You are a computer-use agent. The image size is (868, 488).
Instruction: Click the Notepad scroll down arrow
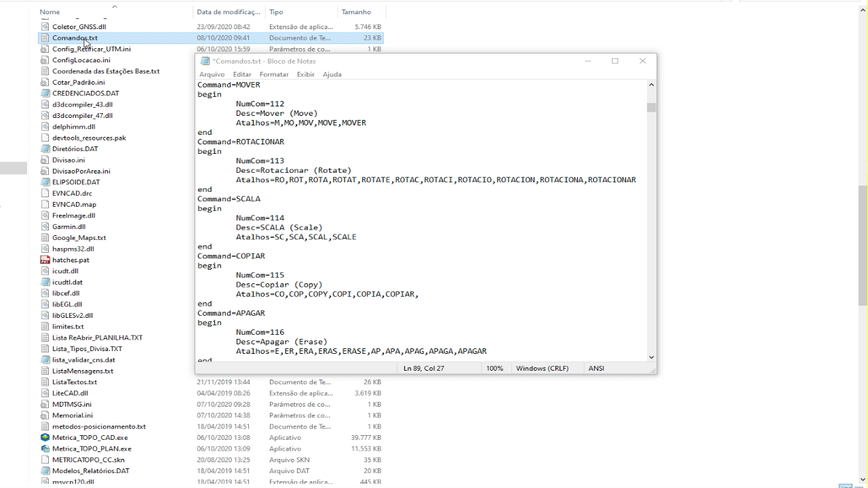pos(652,357)
